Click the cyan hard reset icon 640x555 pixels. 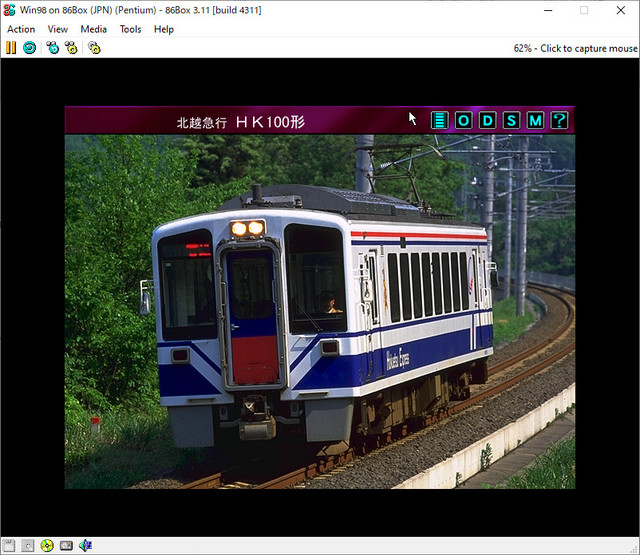coord(29,48)
